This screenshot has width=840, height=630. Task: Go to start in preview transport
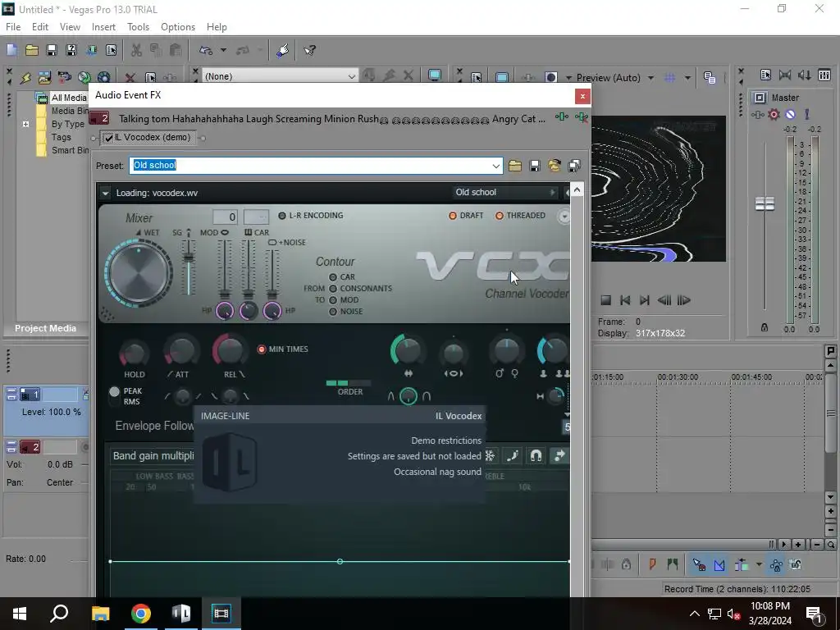pyautogui.click(x=625, y=300)
